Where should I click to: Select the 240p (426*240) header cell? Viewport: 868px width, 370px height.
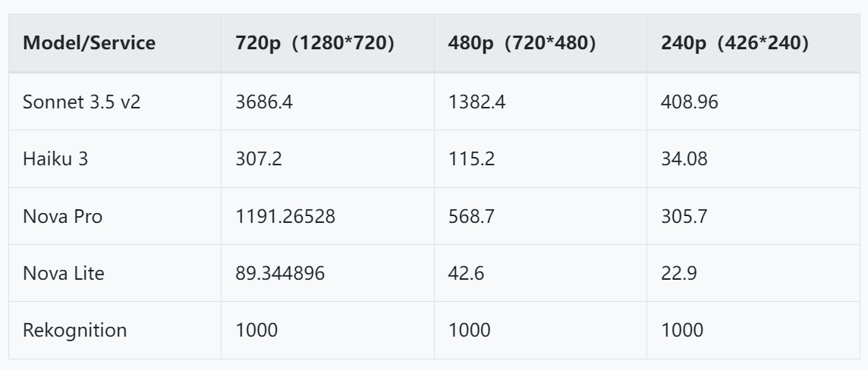(x=735, y=43)
